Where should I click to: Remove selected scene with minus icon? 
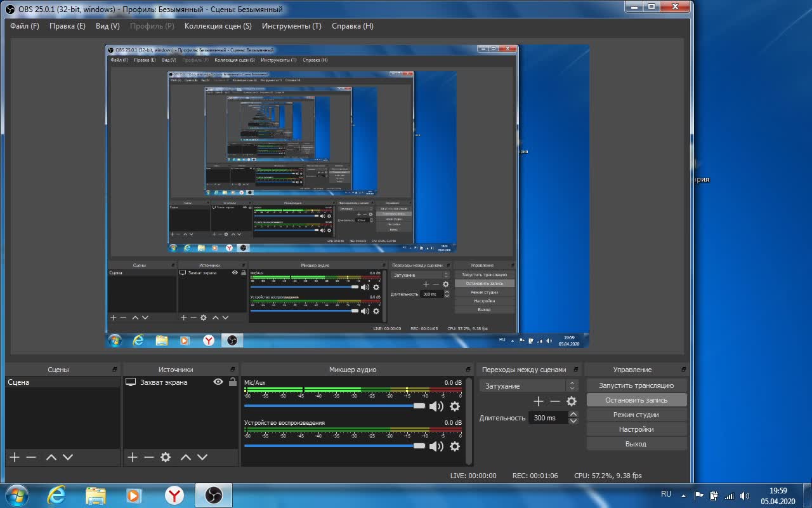point(31,457)
